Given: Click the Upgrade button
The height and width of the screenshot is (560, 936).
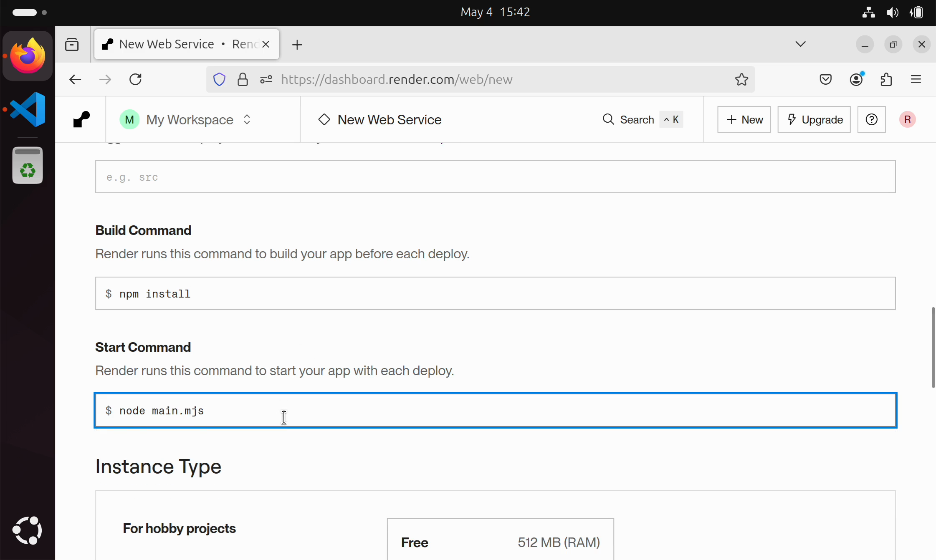Looking at the screenshot, I should tap(814, 119).
